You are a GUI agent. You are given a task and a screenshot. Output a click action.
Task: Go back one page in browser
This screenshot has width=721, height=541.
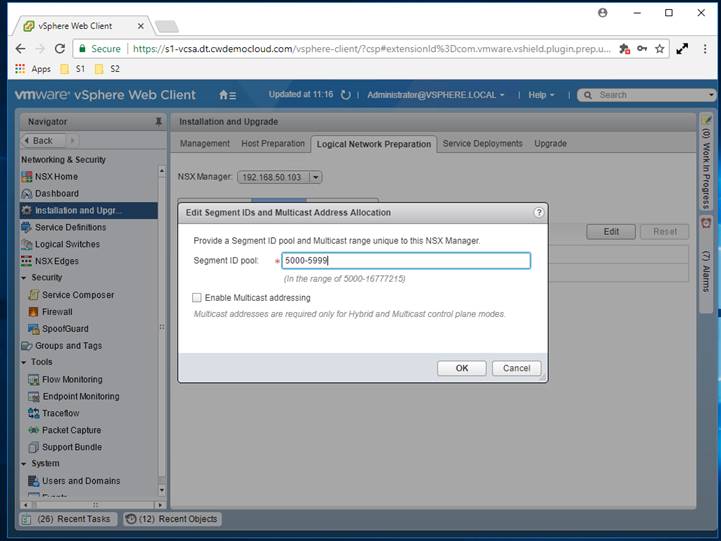(20, 49)
